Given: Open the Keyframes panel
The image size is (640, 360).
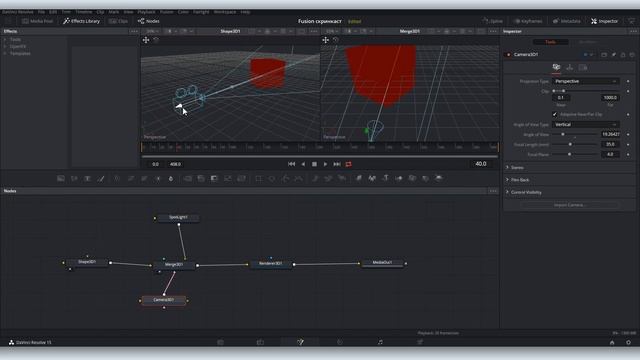Looking at the screenshot, I should pos(528,21).
